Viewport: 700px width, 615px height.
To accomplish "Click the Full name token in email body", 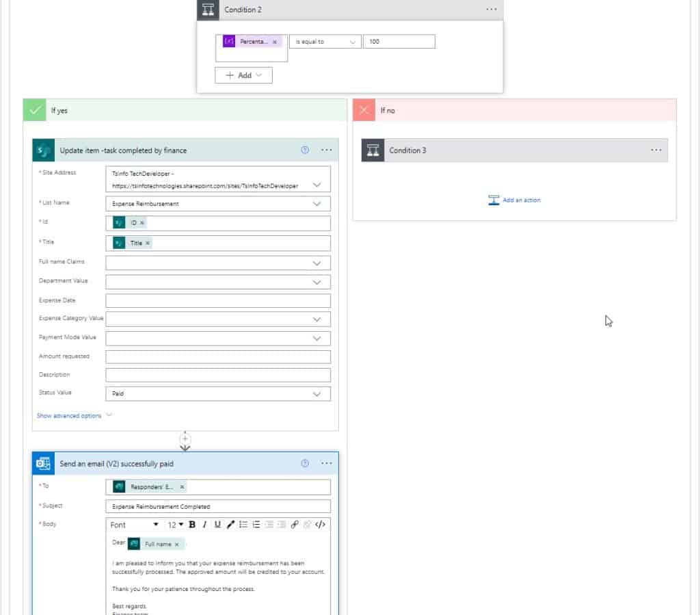I will click(157, 544).
